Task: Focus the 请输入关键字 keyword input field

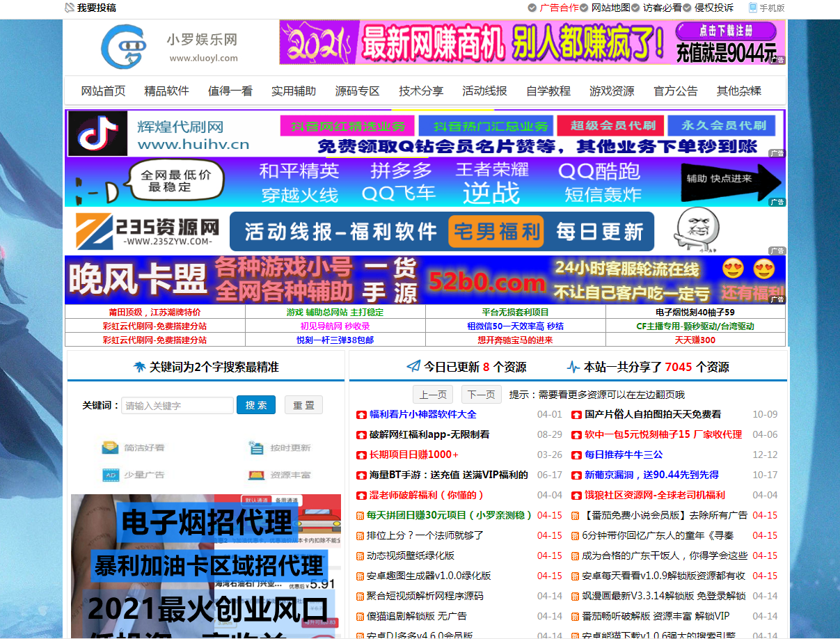Action: coord(177,405)
